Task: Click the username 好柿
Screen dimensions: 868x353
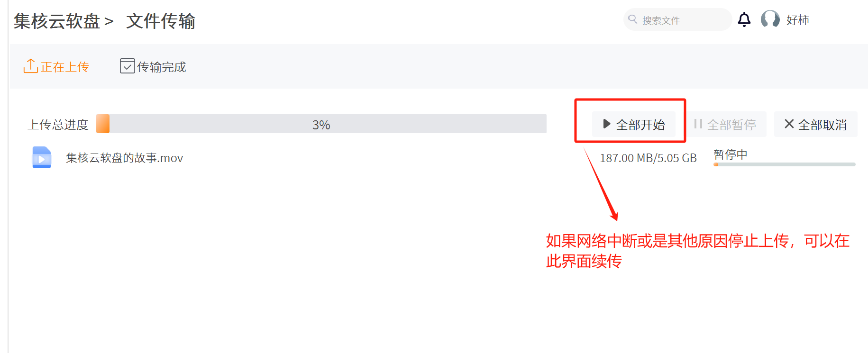Action: pyautogui.click(x=797, y=20)
